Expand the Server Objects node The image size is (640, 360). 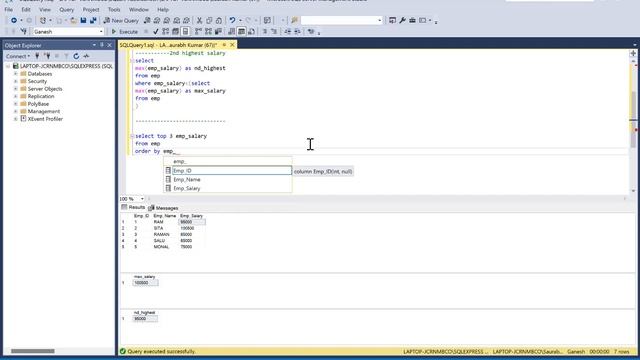16,89
